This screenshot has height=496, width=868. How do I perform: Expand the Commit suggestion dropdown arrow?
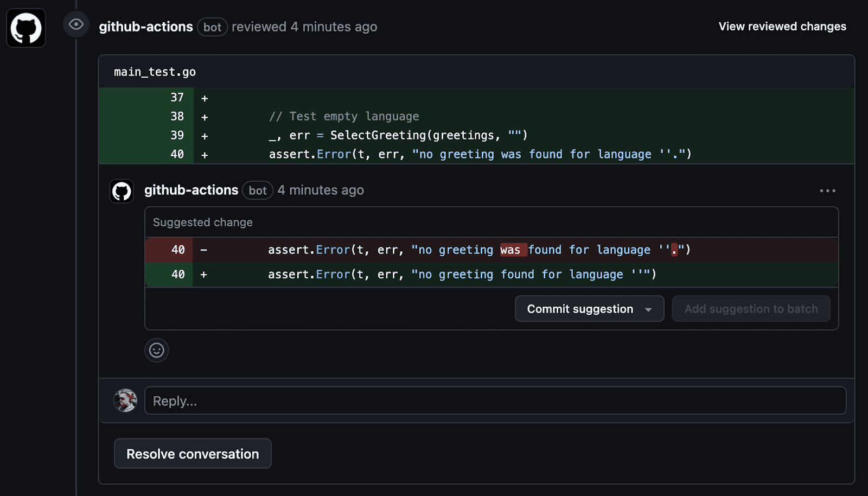(x=648, y=309)
